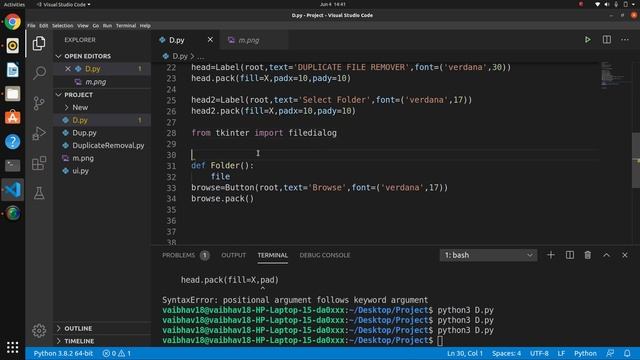The width and height of the screenshot is (640, 360).
Task: Close the D.py editor tab
Action: point(210,40)
